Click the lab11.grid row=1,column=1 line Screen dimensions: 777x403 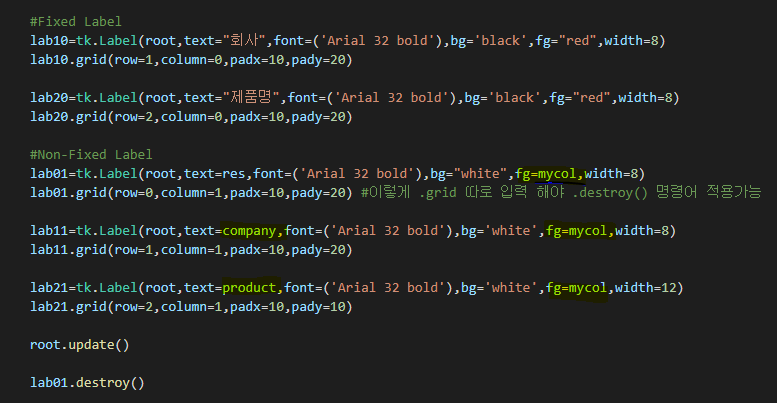[x=191, y=250]
